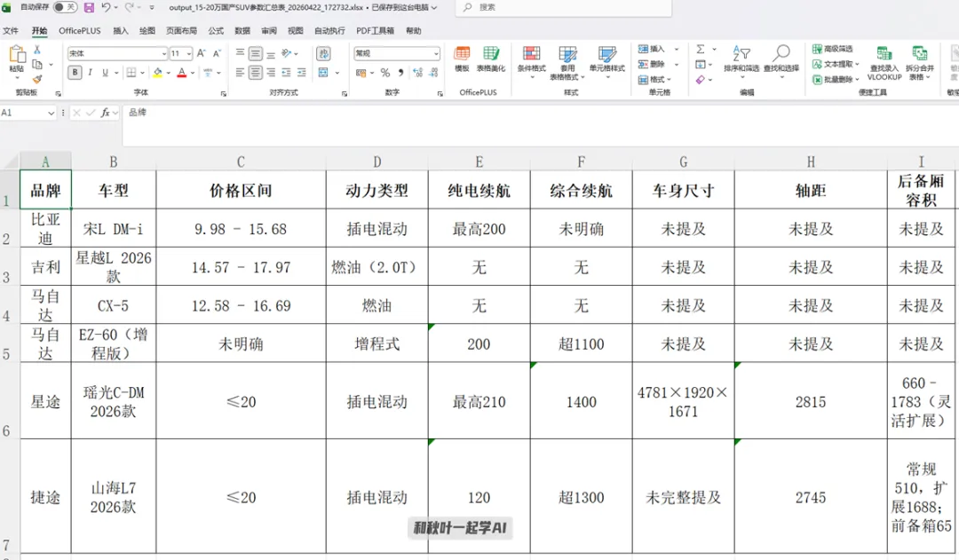Switch to PDF工具箱 tab
The image size is (959, 560).
375,30
